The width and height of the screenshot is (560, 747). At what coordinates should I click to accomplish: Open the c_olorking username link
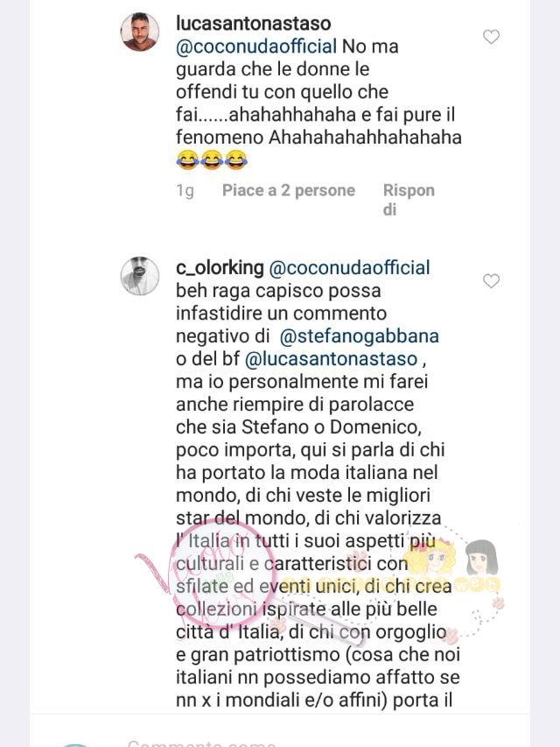(x=220, y=267)
